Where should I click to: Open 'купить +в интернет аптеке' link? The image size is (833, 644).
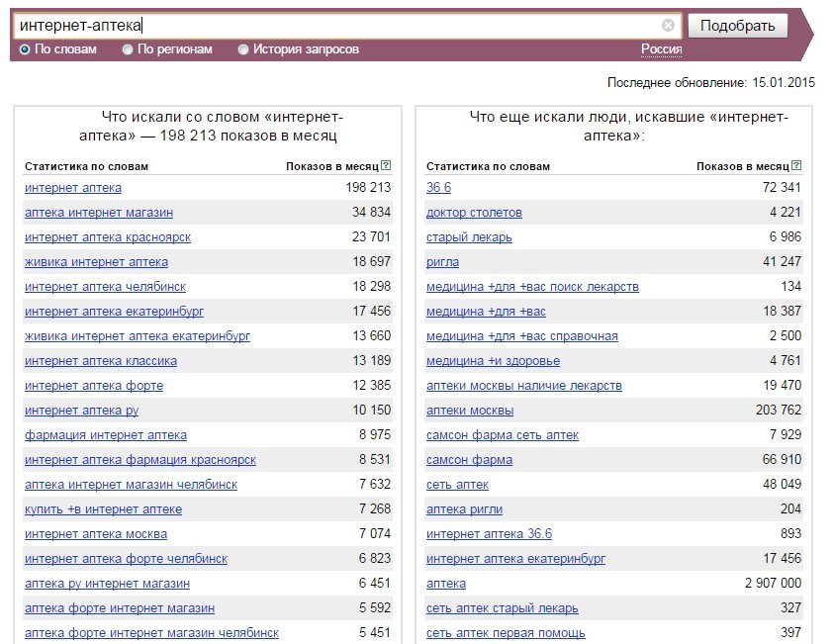click(x=104, y=509)
